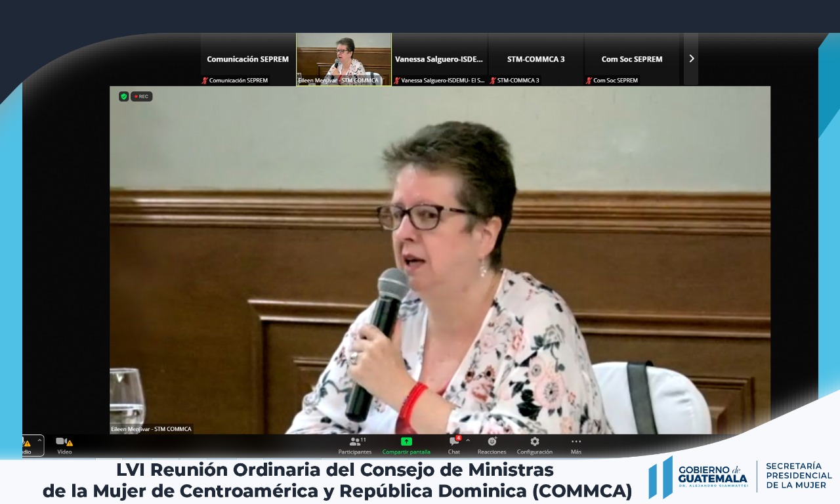Image resolution: width=840 pixels, height=504 pixels.
Task: Click the Eileen Menjivar name label on main video
Action: [151, 429]
